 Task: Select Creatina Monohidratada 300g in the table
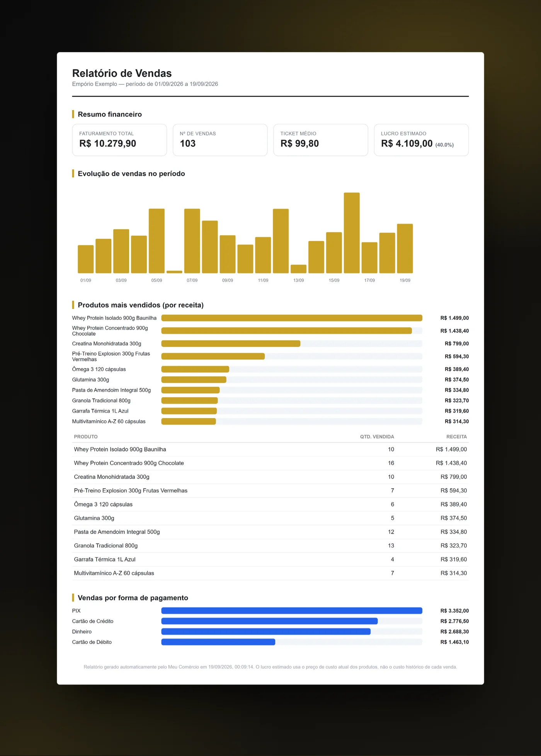click(x=112, y=477)
